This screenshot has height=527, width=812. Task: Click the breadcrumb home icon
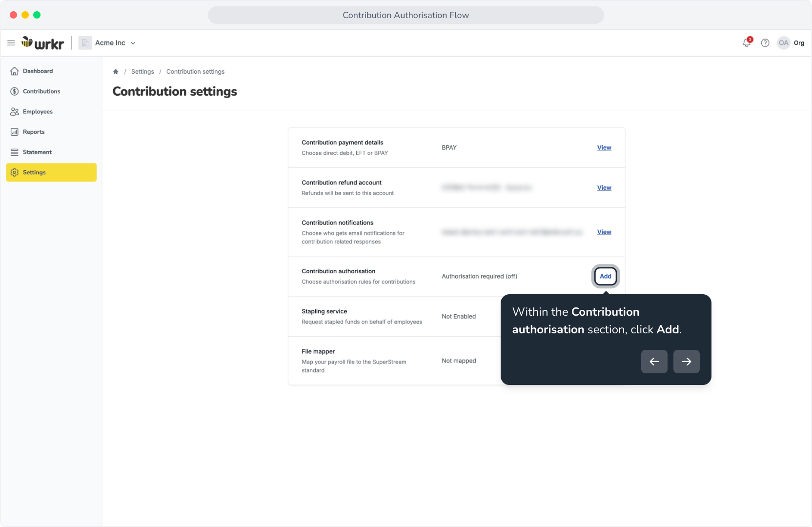(x=116, y=72)
